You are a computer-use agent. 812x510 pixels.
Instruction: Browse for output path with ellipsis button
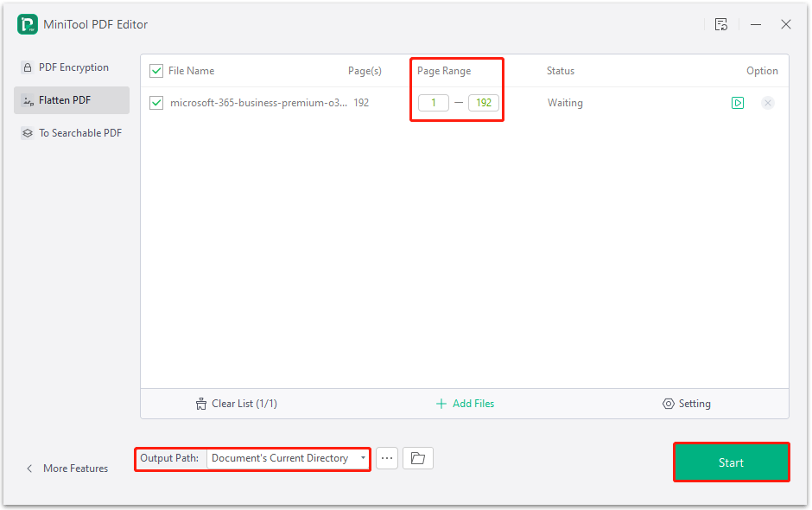[387, 458]
